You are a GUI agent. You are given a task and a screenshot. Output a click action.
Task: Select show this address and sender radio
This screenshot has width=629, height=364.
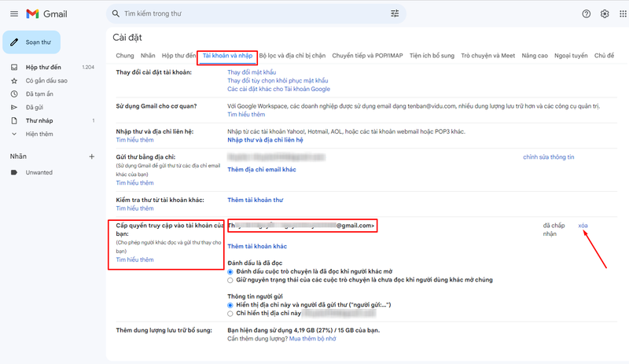pyautogui.click(x=230, y=305)
